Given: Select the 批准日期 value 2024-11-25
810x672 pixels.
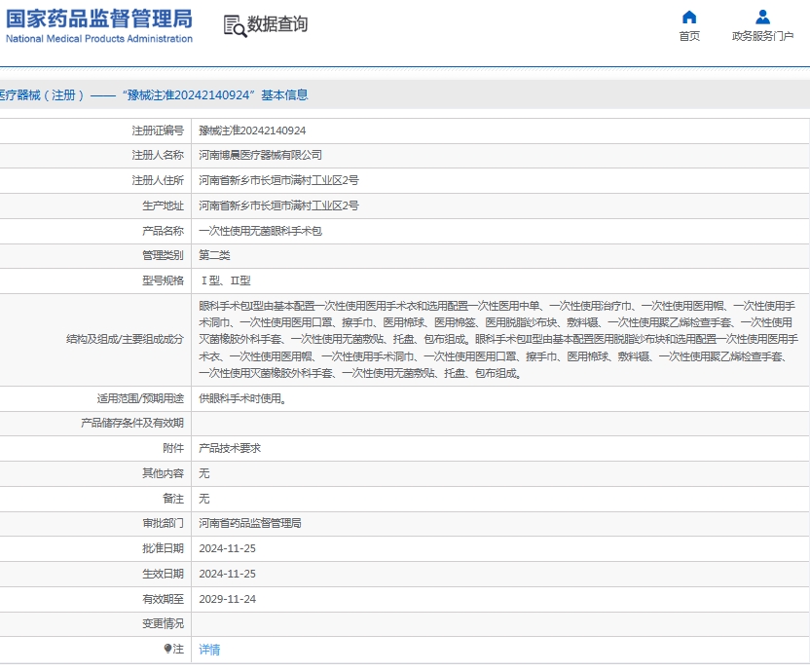Looking at the screenshot, I should tap(227, 548).
